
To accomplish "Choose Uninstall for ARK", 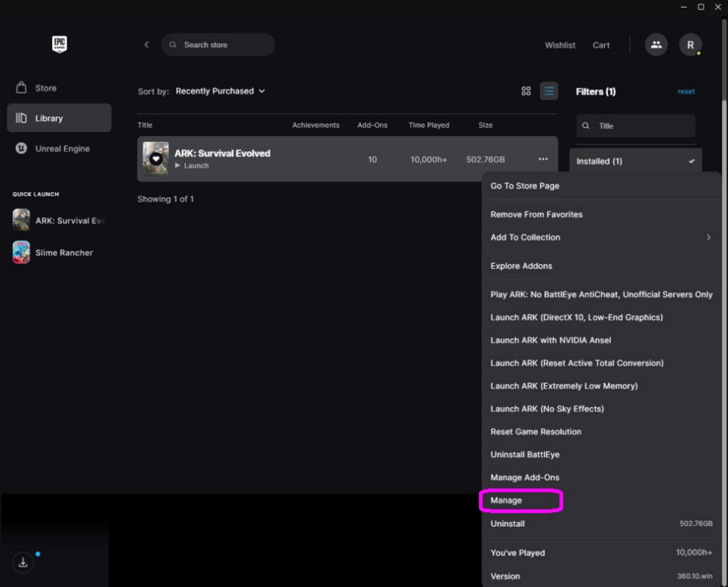I will (601, 524).
